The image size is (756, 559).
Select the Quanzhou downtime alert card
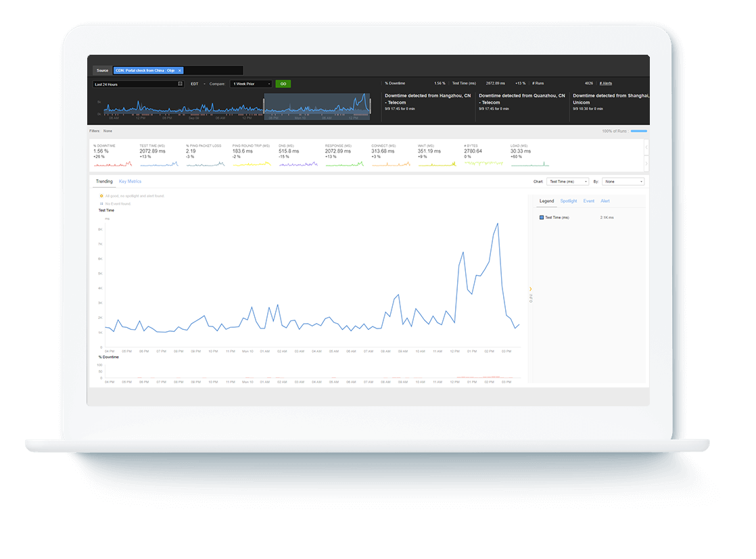521,102
